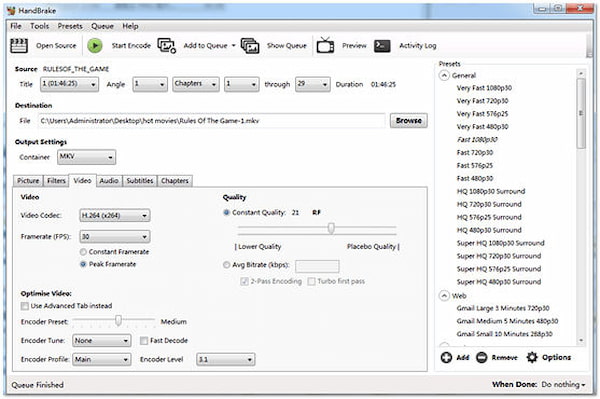The image size is (600, 399).
Task: Switch to the Audio tab
Action: (x=109, y=181)
